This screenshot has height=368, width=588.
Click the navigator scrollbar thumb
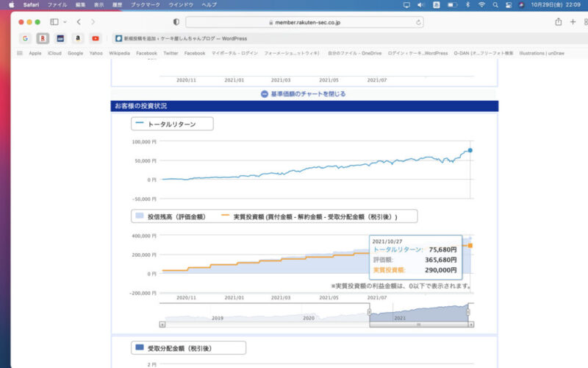coord(418,325)
